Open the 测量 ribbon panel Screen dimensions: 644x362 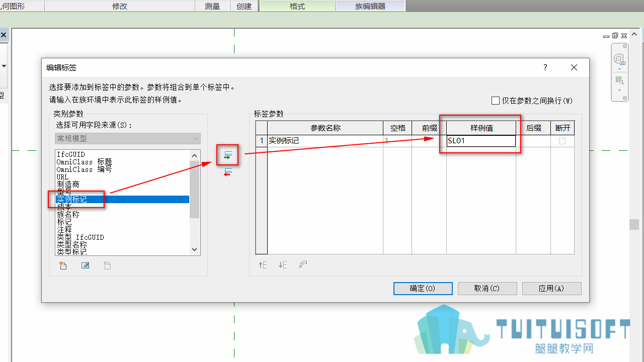click(212, 6)
